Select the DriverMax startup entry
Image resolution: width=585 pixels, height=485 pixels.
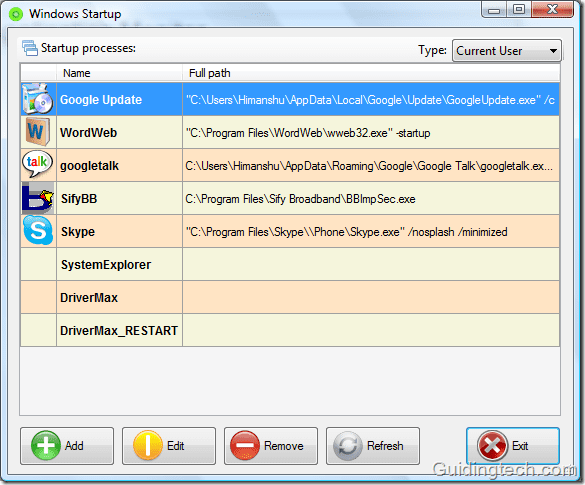tap(290, 297)
